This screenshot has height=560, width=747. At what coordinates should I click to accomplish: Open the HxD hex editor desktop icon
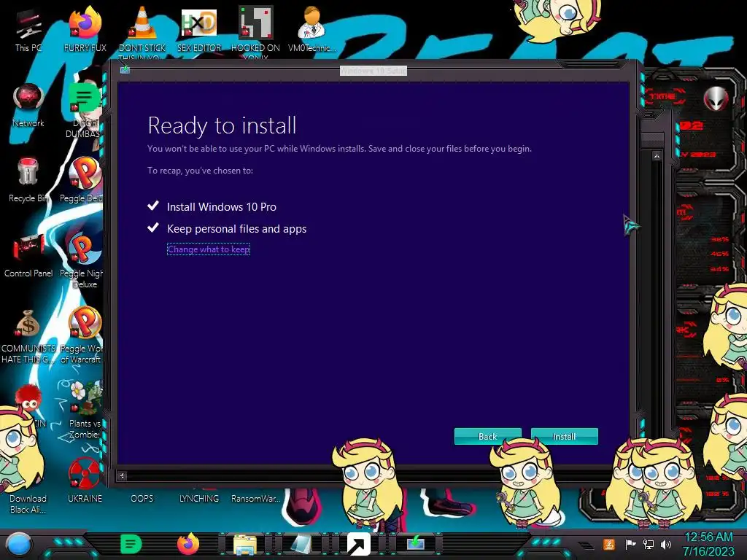tap(198, 29)
